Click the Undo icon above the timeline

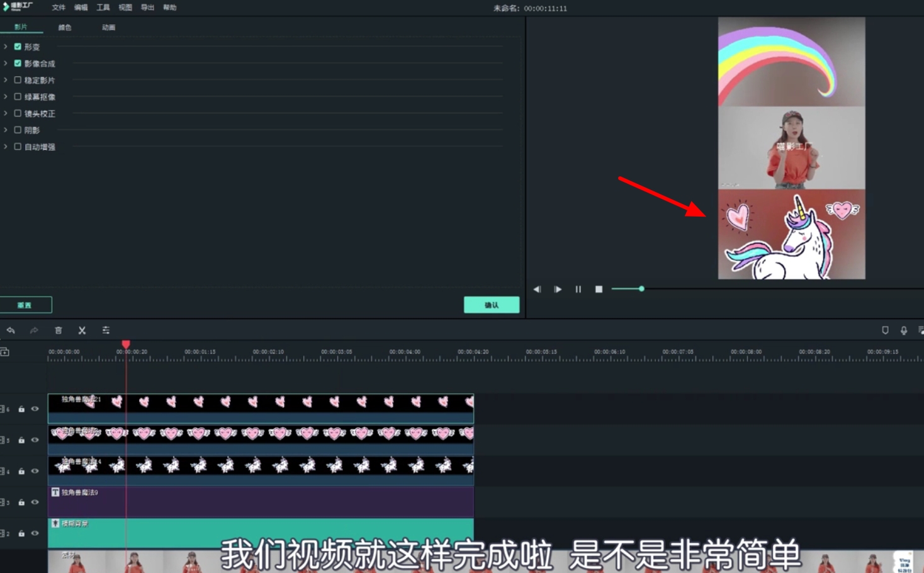click(11, 330)
